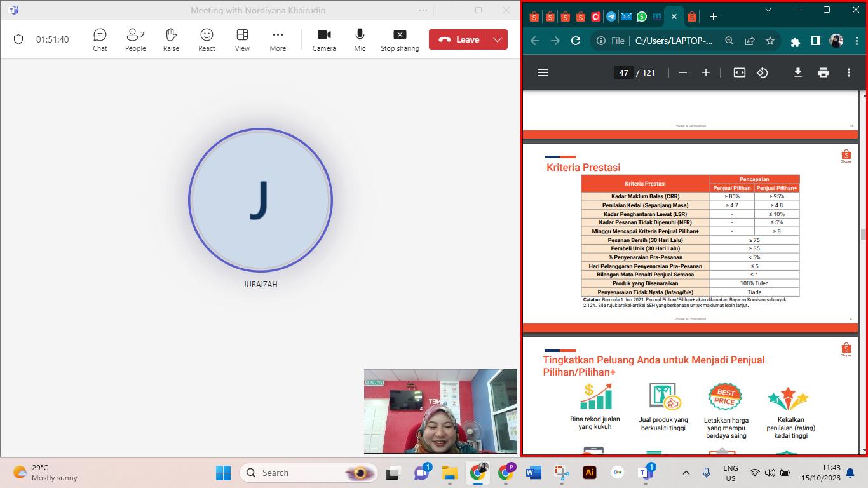Open the weather widget showing 29°C
The width and height of the screenshot is (868, 488).
(46, 473)
